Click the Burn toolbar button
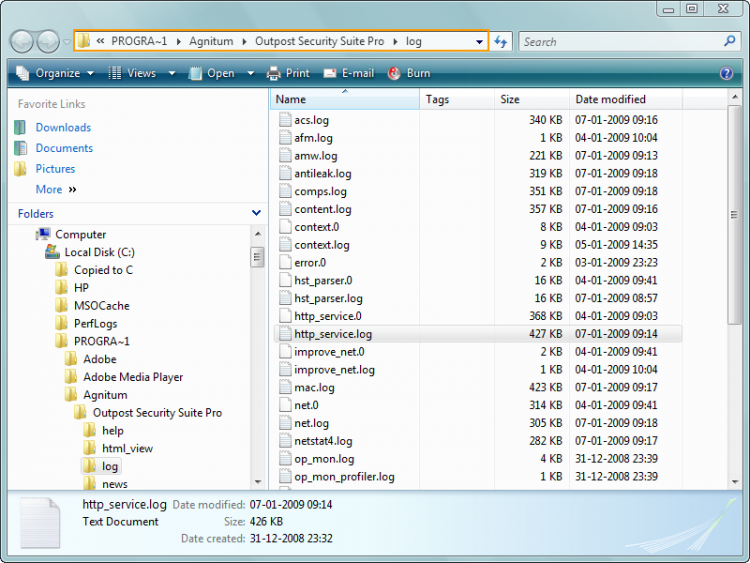The image size is (750, 563). coord(409,73)
